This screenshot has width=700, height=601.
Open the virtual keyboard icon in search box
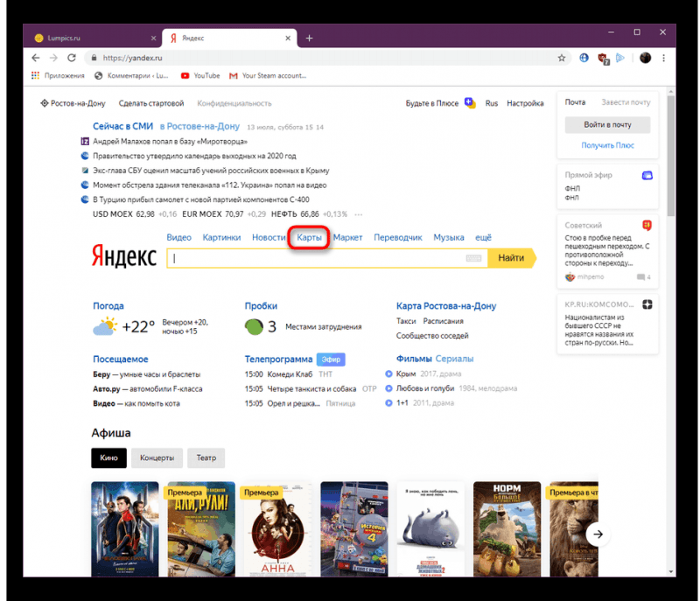point(473,258)
